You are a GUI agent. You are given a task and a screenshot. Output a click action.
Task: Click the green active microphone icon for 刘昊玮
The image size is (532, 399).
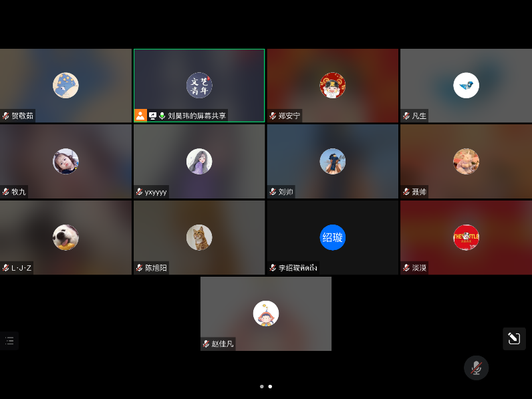(162, 116)
